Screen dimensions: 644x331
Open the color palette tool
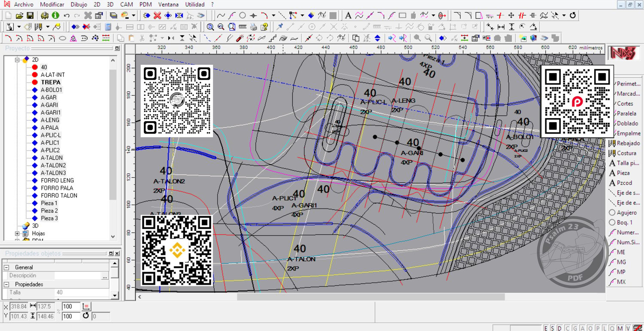pos(125,15)
